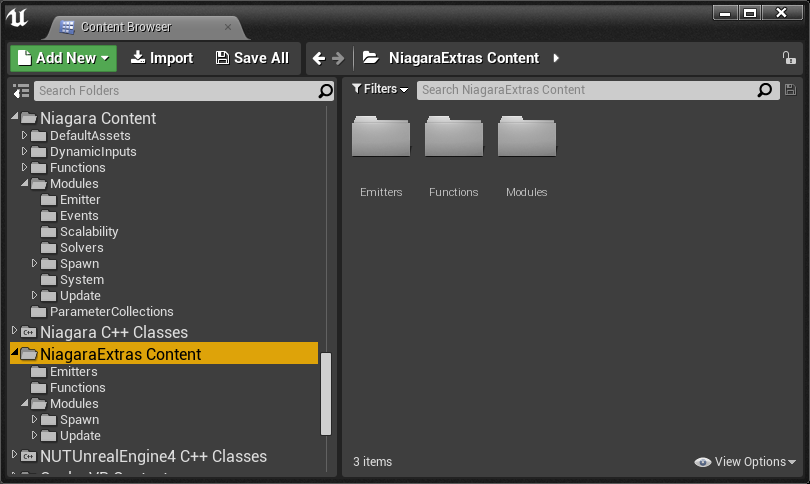Open NiagaraExtras Content path arrow dropdown
This screenshot has width=810, height=484.
[x=556, y=58]
